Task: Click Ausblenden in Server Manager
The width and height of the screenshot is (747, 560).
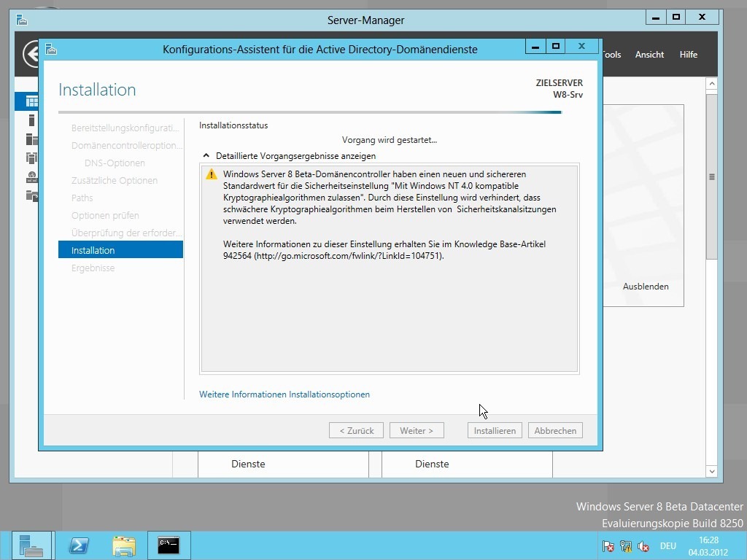Action: click(646, 287)
